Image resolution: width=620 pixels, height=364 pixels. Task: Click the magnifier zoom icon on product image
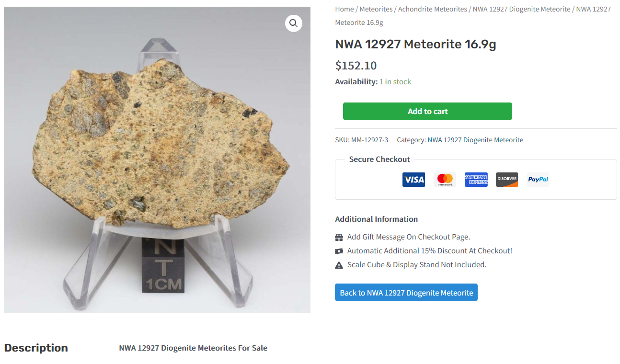[293, 23]
